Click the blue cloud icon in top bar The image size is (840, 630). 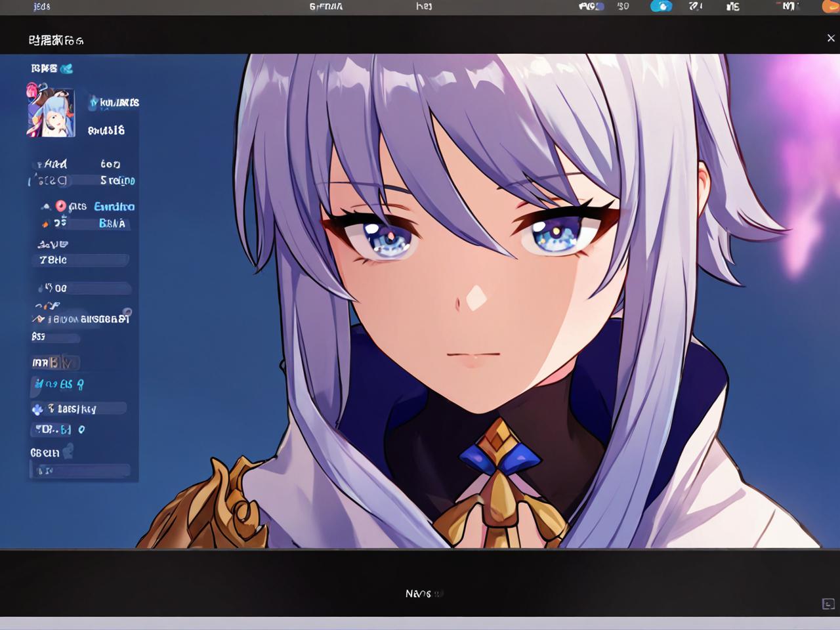661,6
